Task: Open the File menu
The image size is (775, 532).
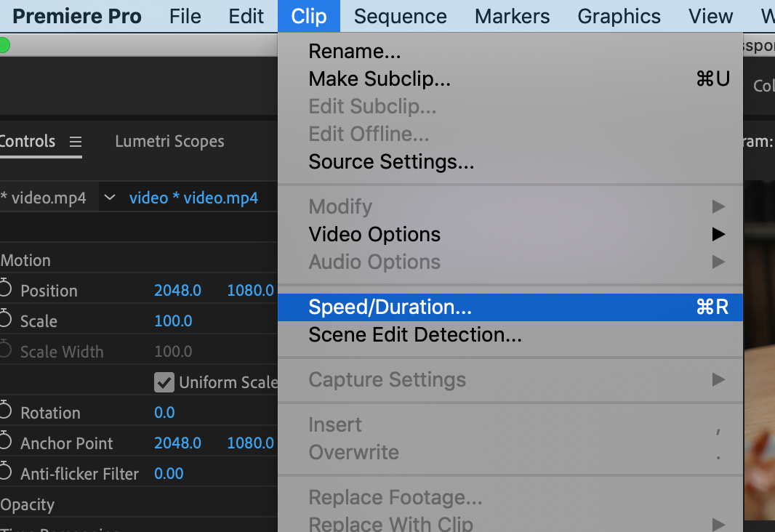Action: (x=185, y=16)
